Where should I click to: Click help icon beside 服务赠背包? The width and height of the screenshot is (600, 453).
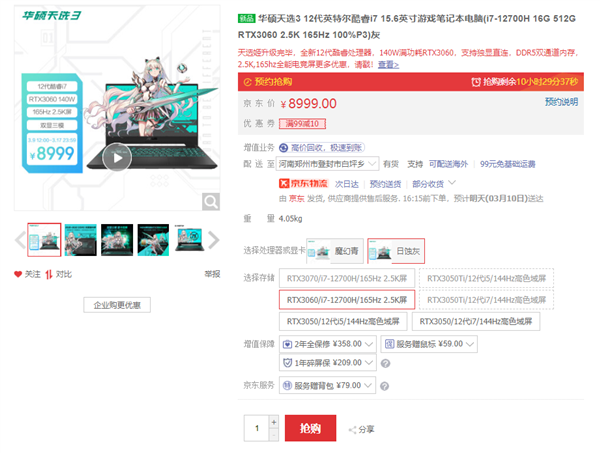[385, 386]
